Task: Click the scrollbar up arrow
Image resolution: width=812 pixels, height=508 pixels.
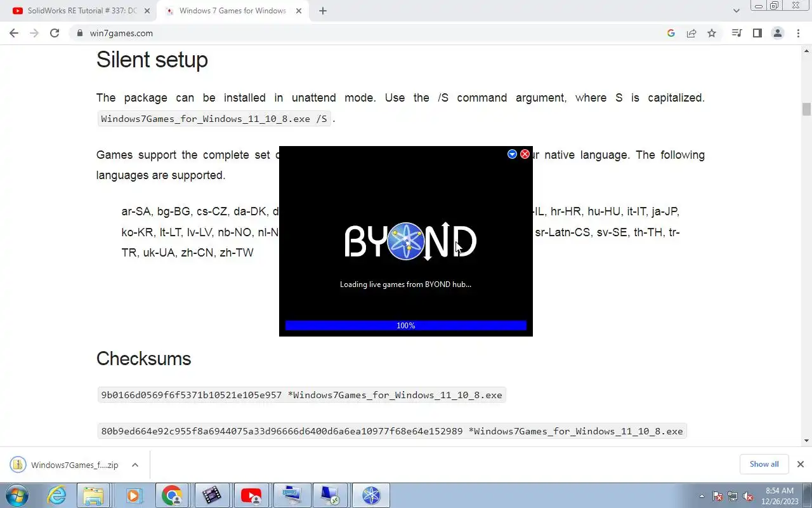Action: click(806, 50)
